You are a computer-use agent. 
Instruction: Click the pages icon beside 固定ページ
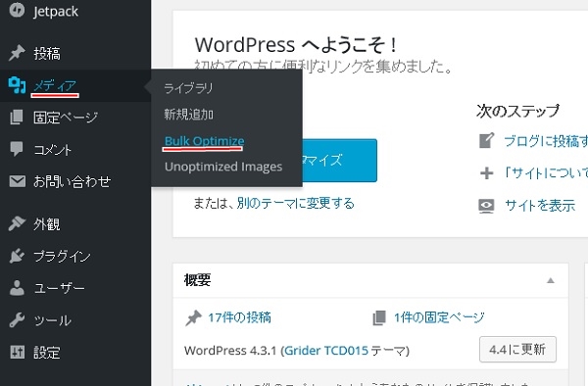(17, 118)
